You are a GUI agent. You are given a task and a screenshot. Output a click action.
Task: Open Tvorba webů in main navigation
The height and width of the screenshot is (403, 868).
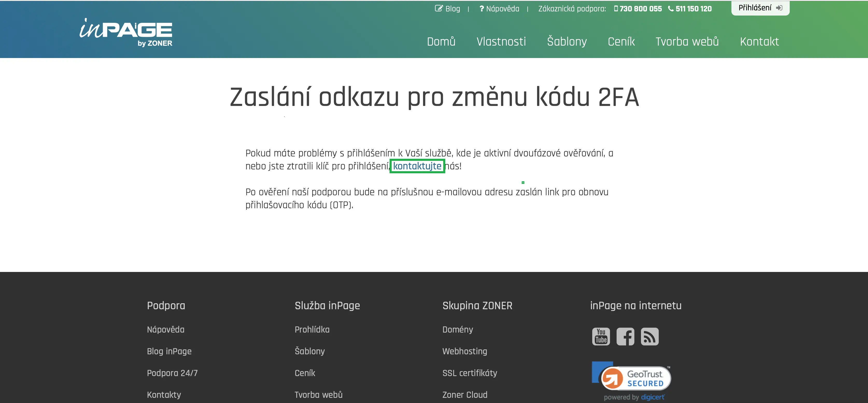pyautogui.click(x=687, y=41)
